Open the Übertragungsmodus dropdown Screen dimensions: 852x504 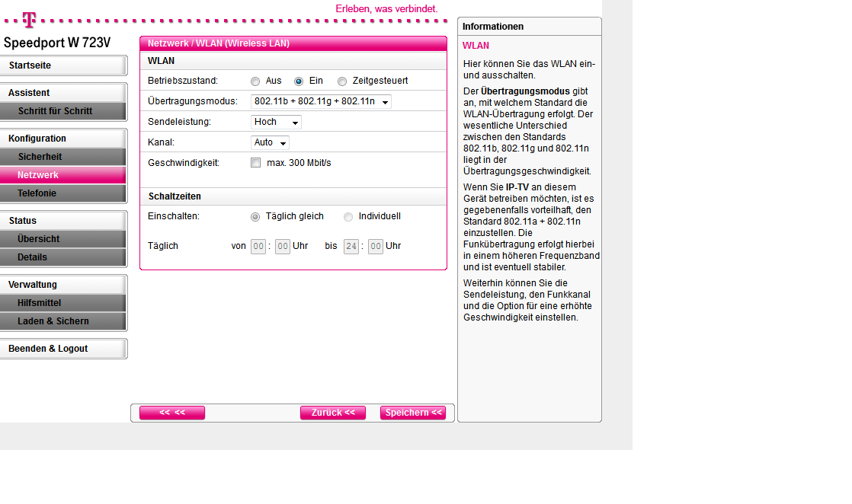pos(321,101)
